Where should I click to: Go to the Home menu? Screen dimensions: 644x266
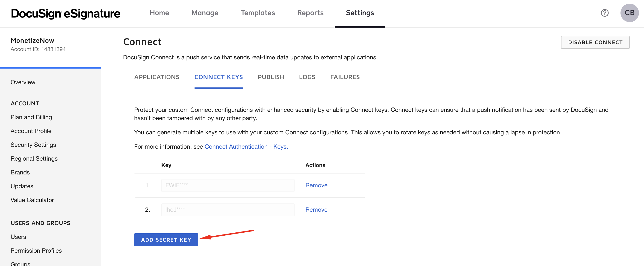[159, 13]
